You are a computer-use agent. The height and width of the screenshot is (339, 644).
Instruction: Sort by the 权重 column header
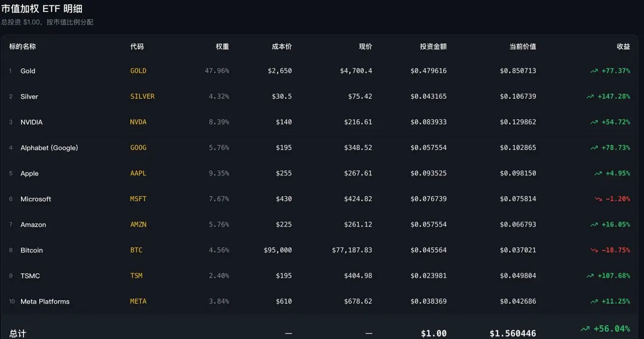222,47
